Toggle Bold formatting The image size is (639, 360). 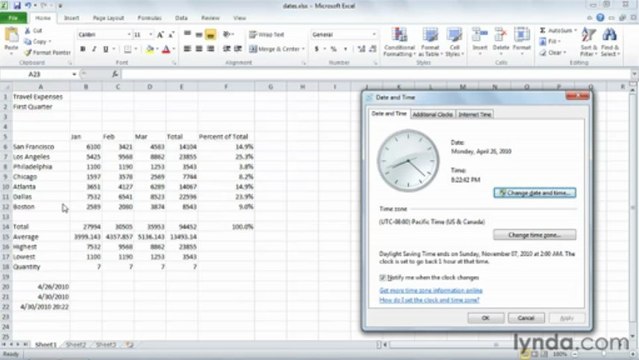click(83, 49)
